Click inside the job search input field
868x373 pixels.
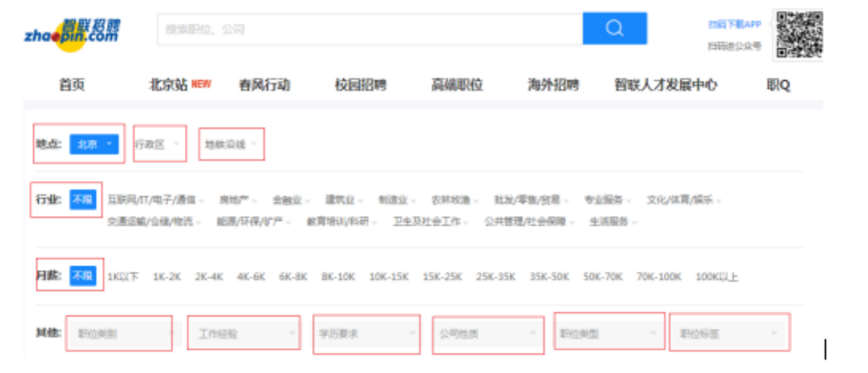click(369, 29)
